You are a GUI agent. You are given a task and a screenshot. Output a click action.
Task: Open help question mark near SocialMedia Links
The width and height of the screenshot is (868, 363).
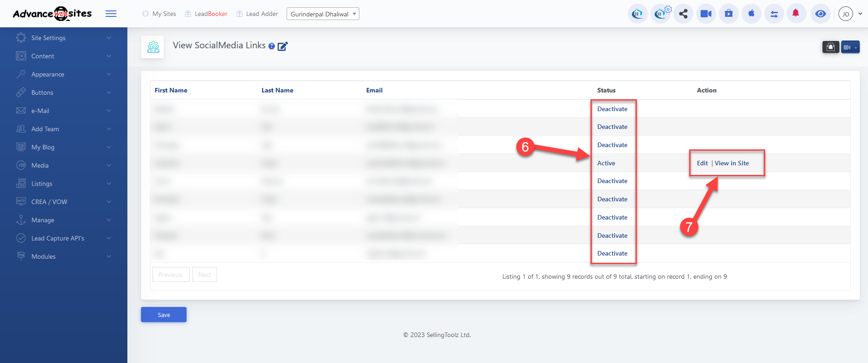point(272,46)
